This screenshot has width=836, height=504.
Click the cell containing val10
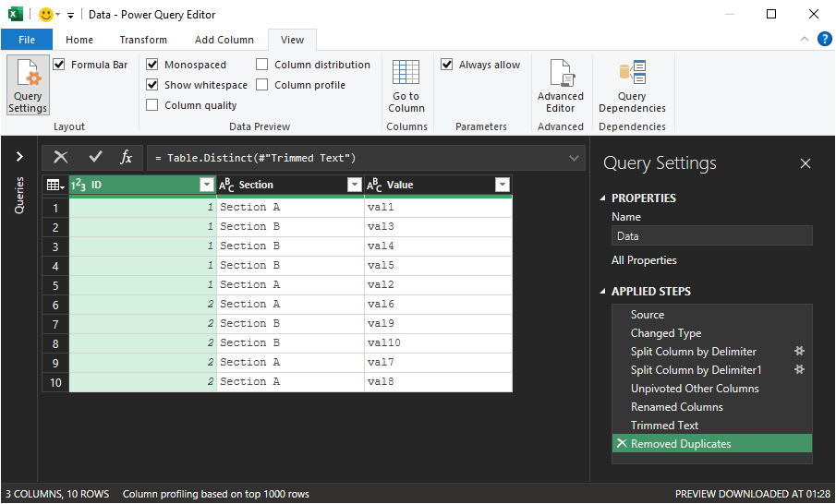438,343
